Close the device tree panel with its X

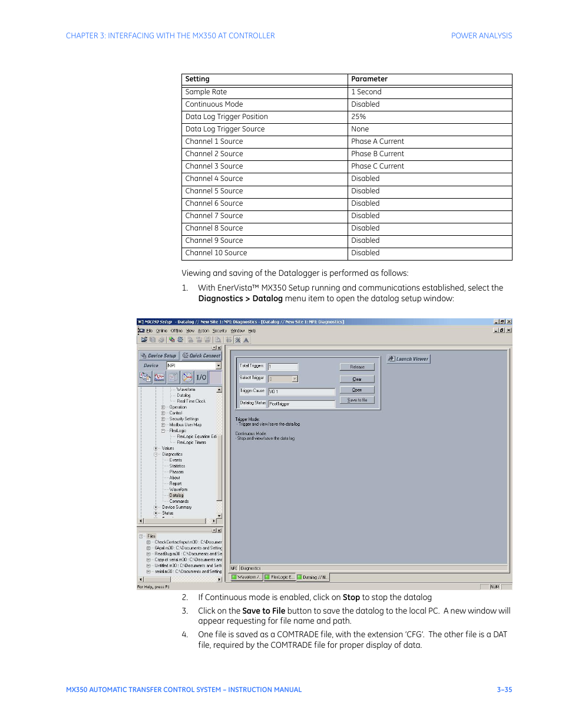click(219, 348)
